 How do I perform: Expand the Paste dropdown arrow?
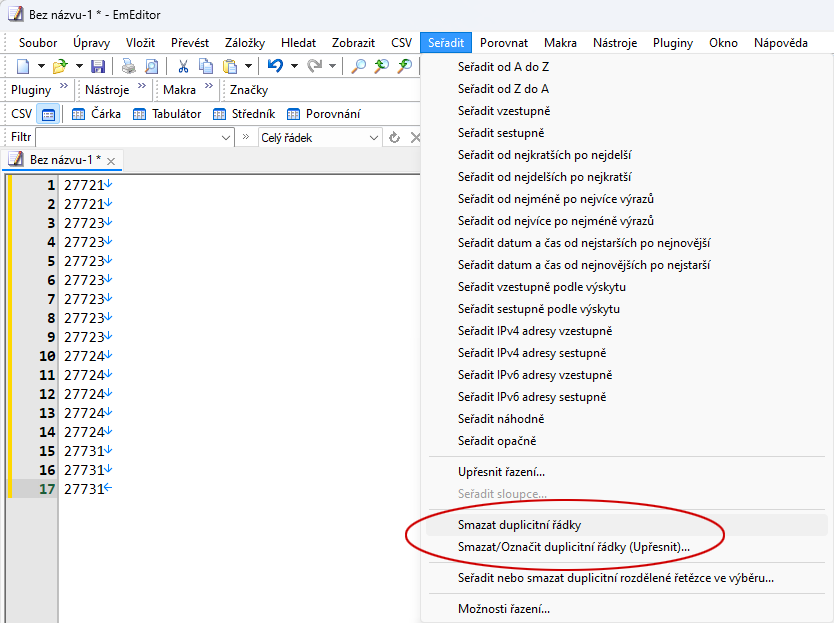click(248, 67)
